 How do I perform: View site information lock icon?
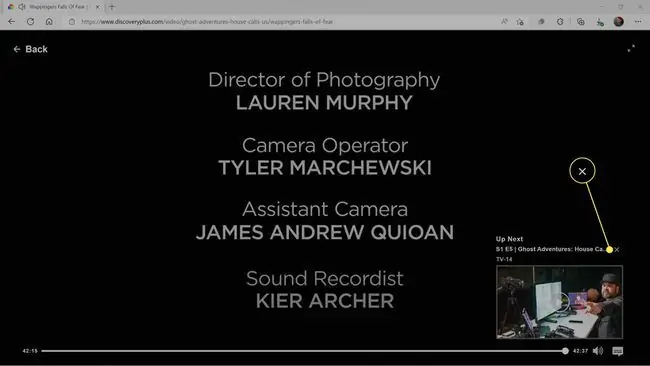(72, 22)
